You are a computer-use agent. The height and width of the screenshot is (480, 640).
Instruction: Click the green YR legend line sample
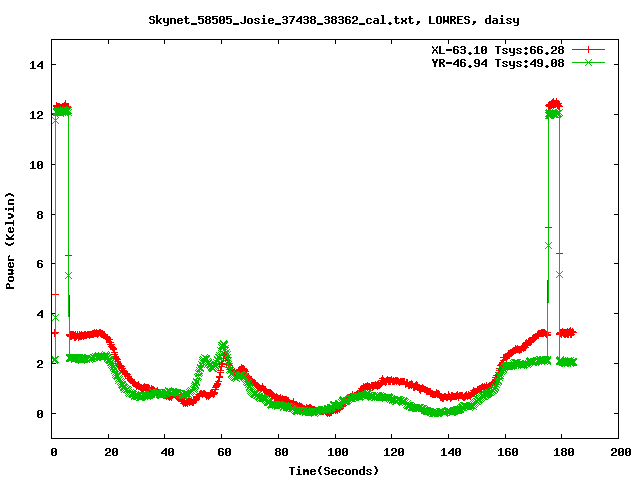[x=588, y=62]
